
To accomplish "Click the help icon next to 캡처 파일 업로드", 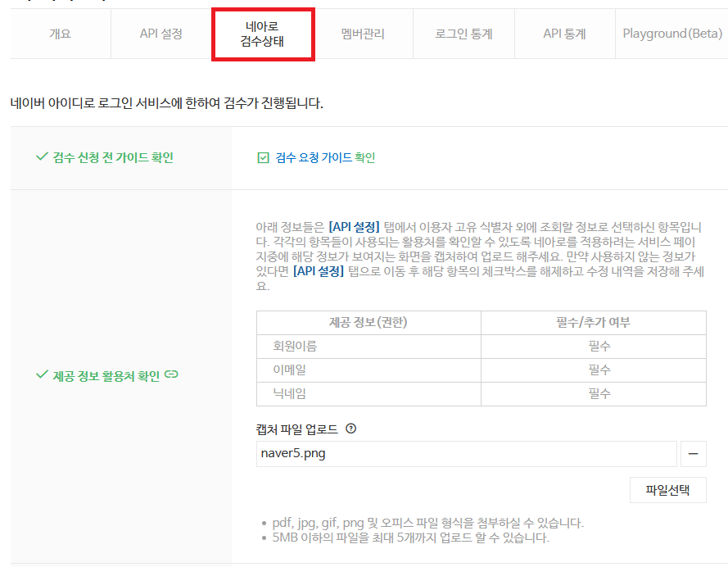I will (x=351, y=429).
